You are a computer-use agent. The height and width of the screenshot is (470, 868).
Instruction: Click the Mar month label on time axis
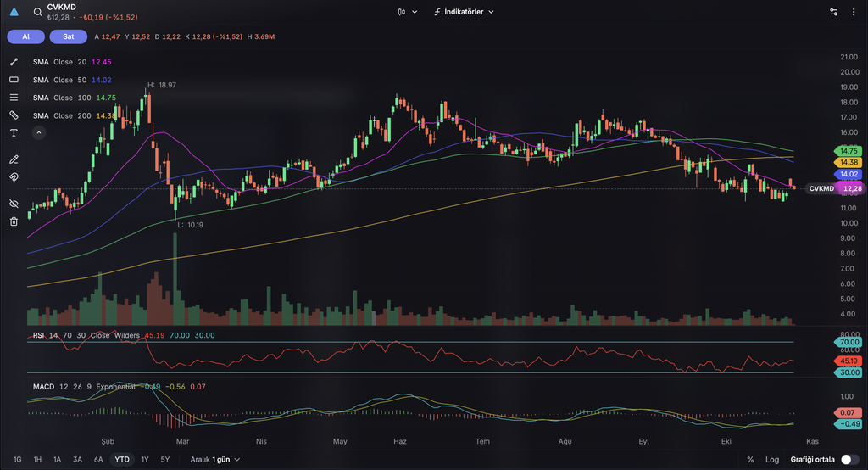(x=182, y=442)
